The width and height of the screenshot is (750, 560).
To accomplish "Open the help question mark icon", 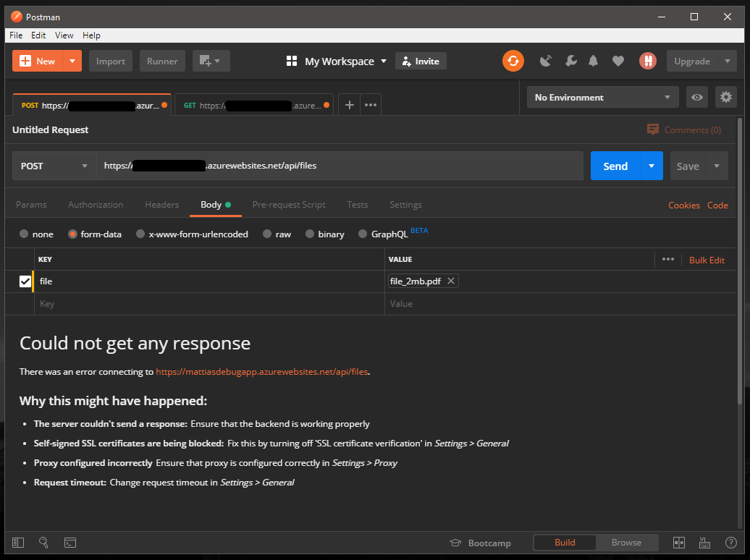I will pyautogui.click(x=730, y=543).
